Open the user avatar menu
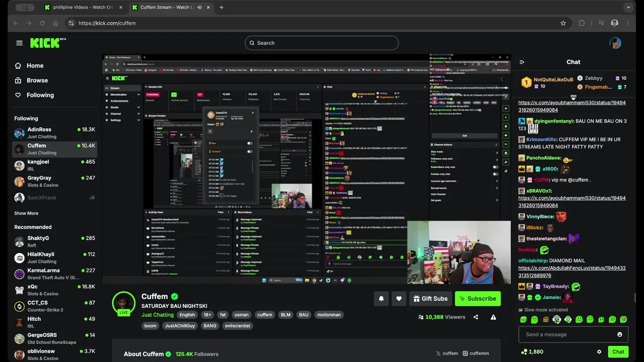Image resolution: width=644 pixels, height=362 pixels. click(615, 43)
